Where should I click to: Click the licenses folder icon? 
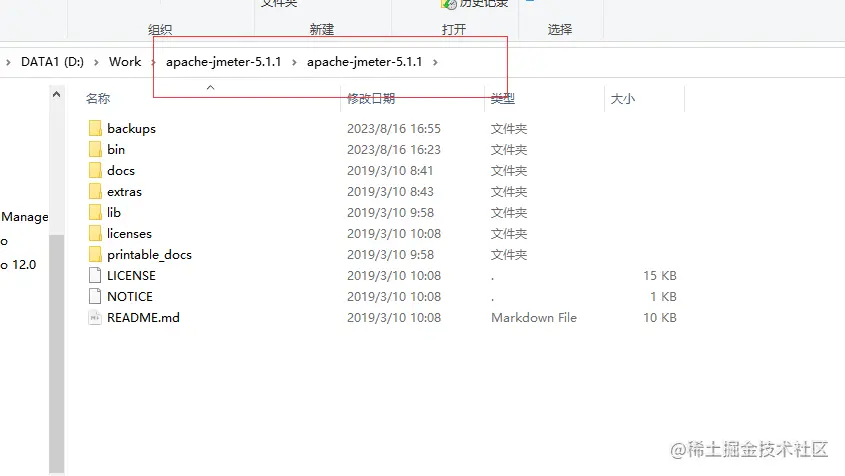[x=95, y=233]
